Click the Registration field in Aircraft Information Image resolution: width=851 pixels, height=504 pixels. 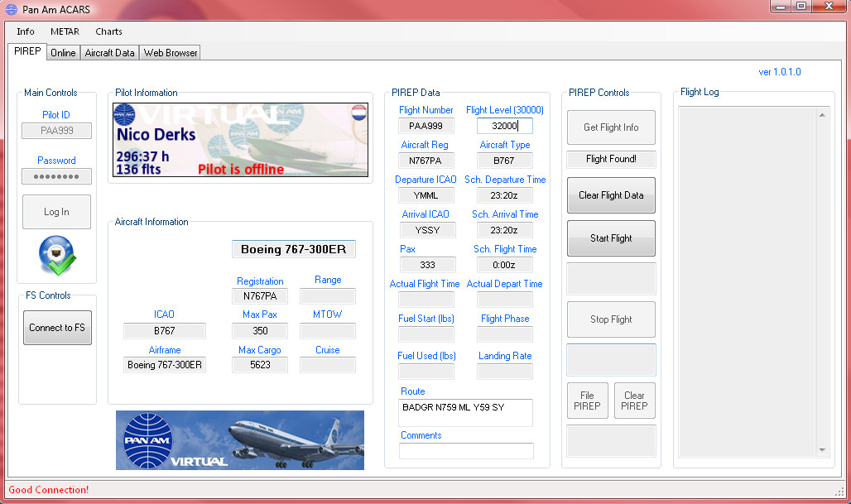coord(260,296)
